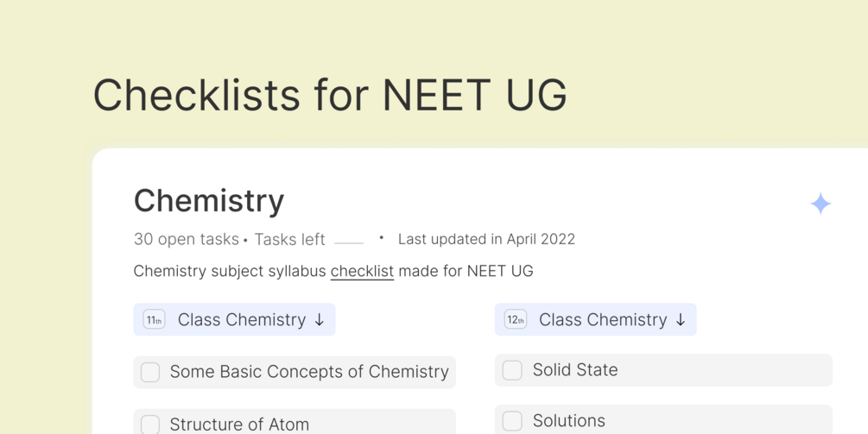Click the Structure of Atom row label
This screenshot has height=434, width=868.
[239, 424]
